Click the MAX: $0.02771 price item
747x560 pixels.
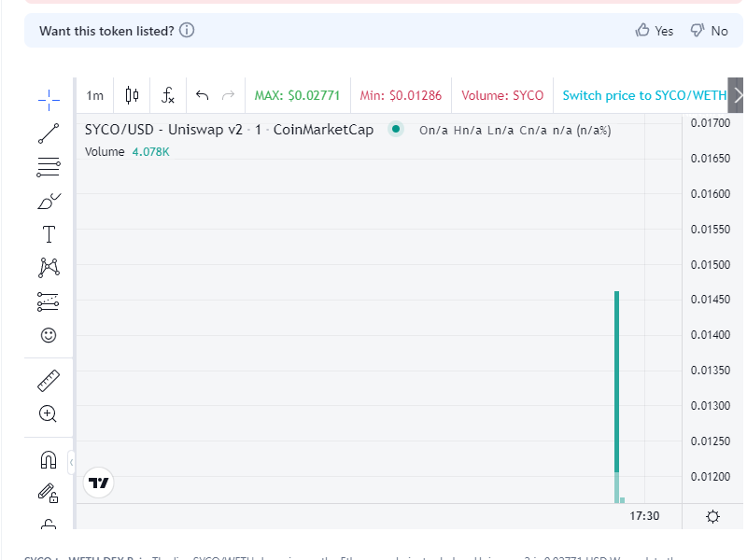point(297,95)
